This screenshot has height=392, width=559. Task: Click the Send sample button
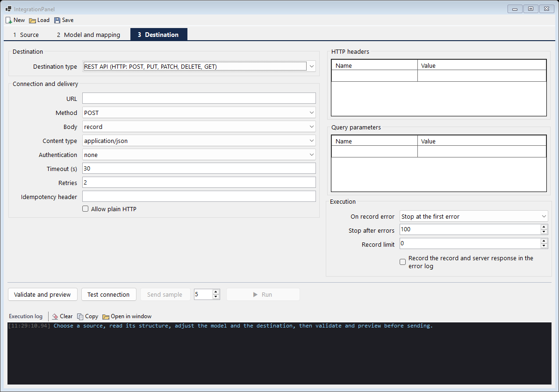pos(165,294)
